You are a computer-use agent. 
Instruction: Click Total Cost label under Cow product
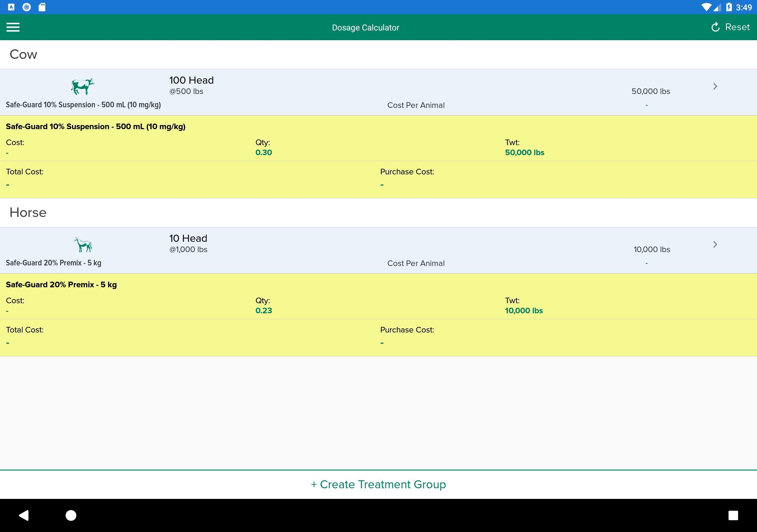point(25,172)
